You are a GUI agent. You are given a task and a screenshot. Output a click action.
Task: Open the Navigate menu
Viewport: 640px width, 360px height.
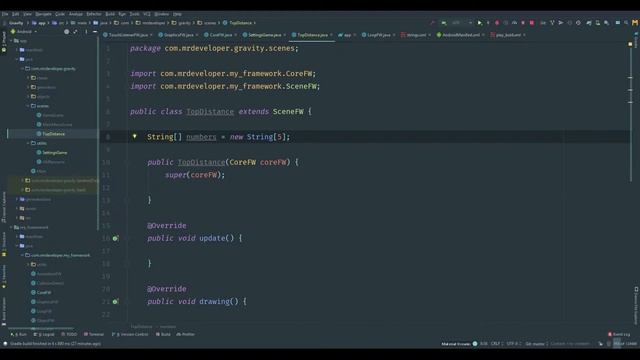[x=43, y=14]
